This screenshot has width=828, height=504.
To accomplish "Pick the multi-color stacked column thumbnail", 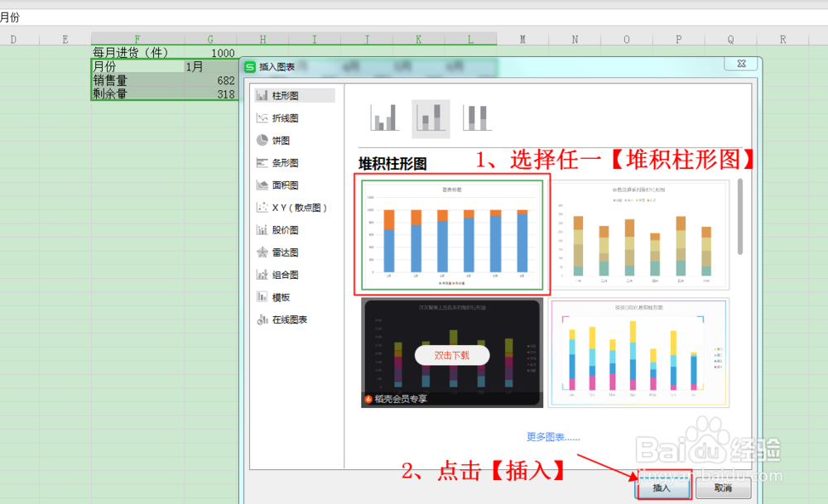I will 639,235.
